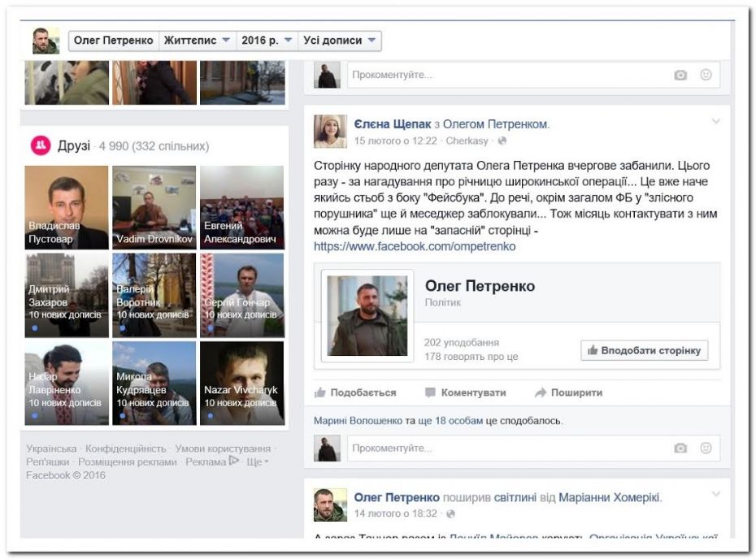Click Коментувати under the post
Image resolution: width=756 pixels, height=559 pixels.
point(466,392)
